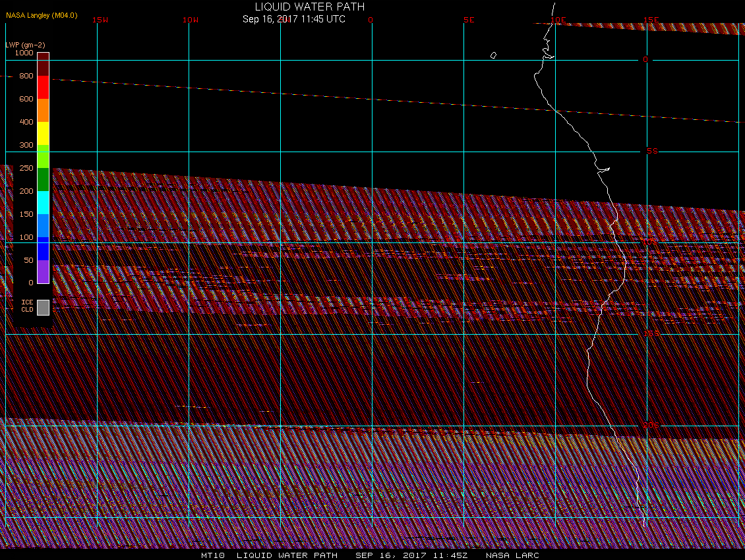Viewport: 745px width, 560px height.
Task: Click the small island outline near 5E
Action: pos(493,55)
